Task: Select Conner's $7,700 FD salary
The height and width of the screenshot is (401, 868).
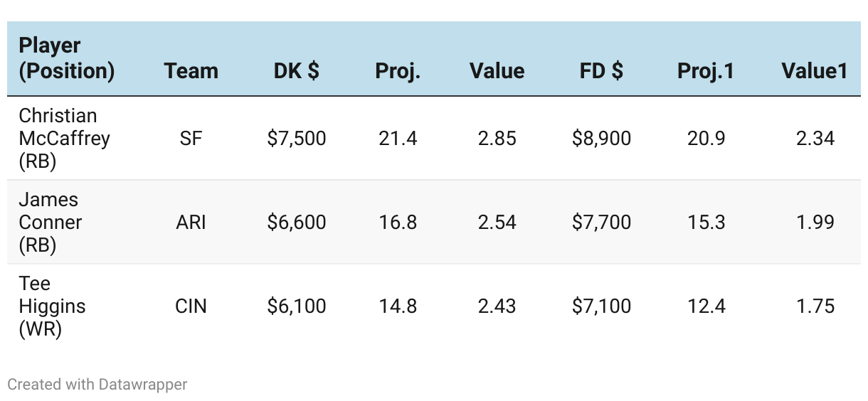Action: (601, 222)
